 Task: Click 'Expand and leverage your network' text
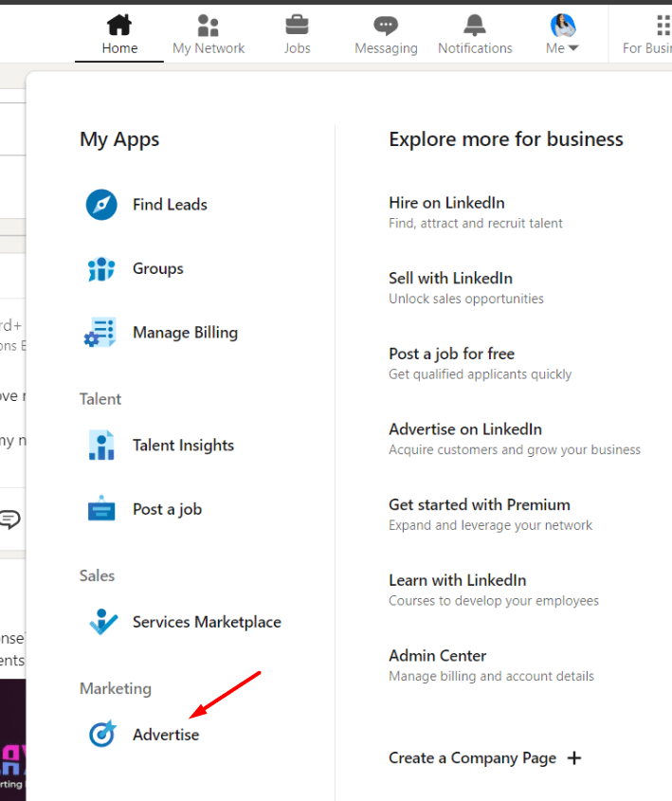point(490,525)
